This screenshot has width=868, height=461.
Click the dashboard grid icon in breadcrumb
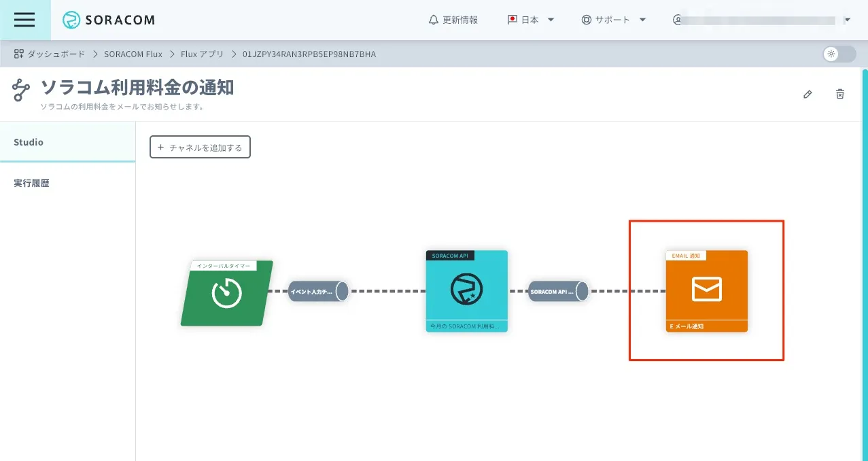coord(18,54)
